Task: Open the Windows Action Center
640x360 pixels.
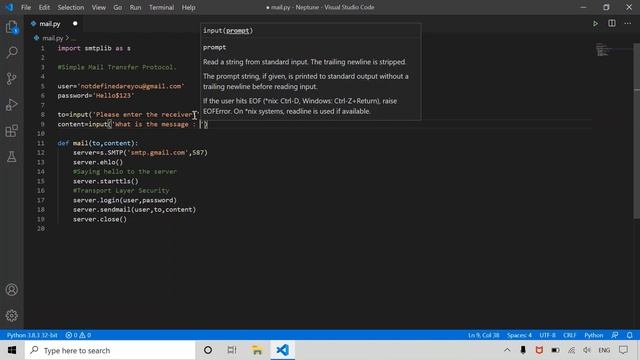Action: (623, 350)
